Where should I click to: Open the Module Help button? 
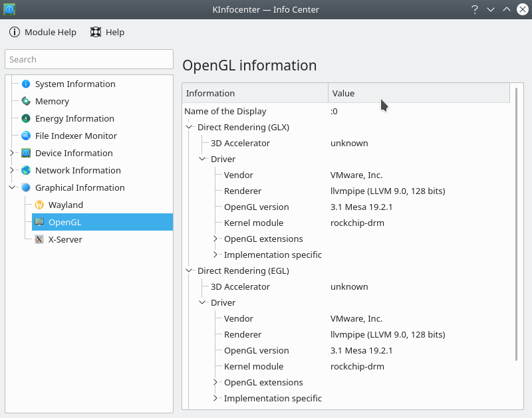tap(43, 32)
